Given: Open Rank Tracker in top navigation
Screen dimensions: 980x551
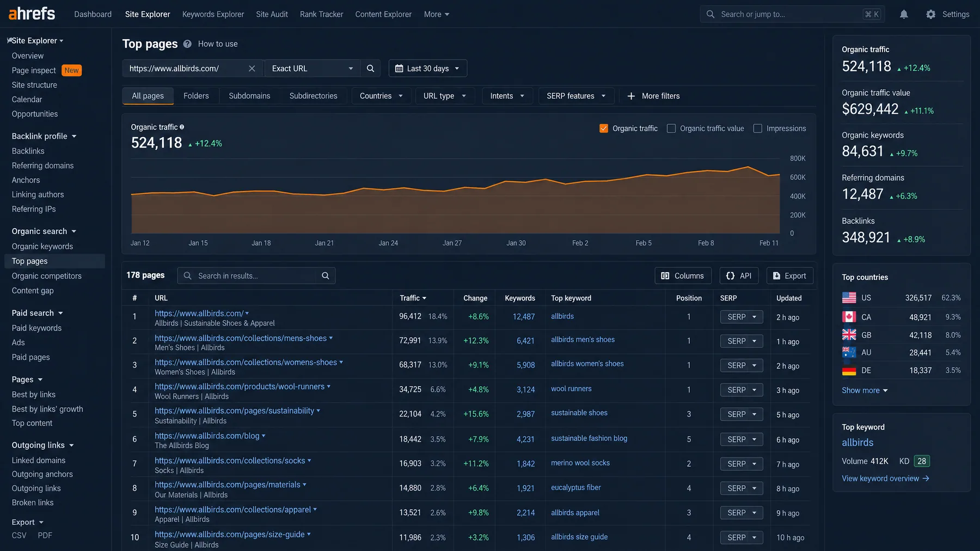Looking at the screenshot, I should pyautogui.click(x=321, y=14).
